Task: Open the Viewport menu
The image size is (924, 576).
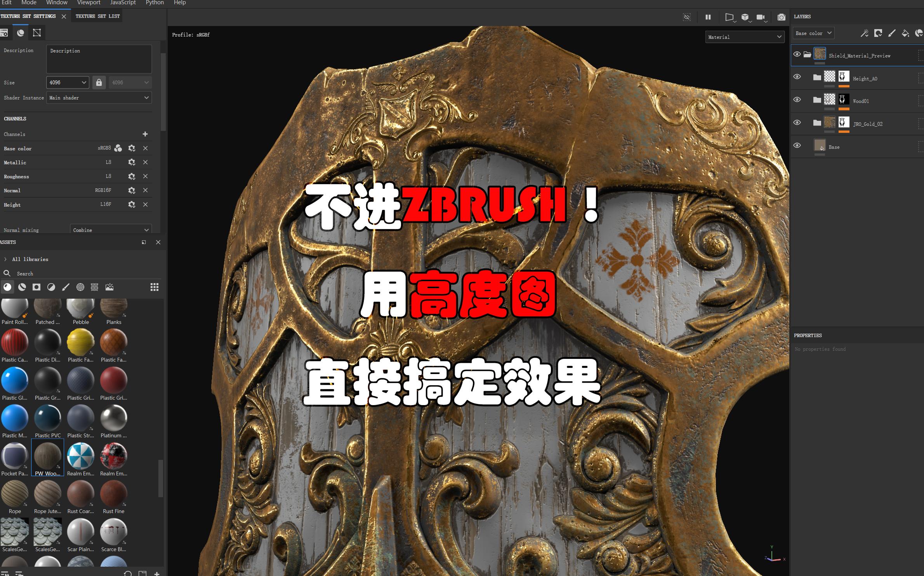Action: [89, 3]
